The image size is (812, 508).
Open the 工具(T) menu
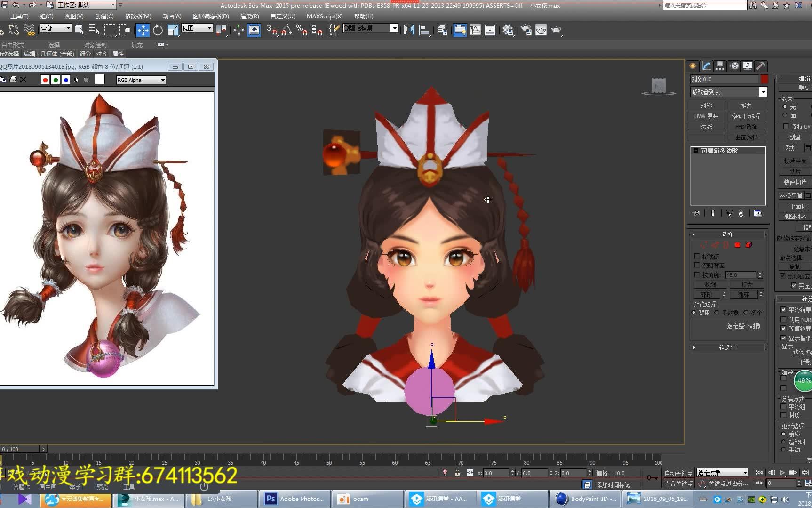point(19,16)
